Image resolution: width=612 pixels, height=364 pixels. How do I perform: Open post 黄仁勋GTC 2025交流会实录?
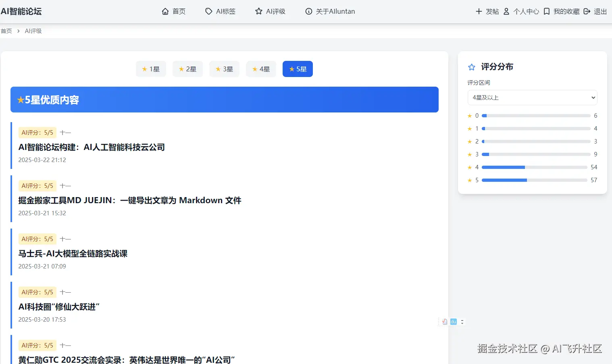click(127, 360)
